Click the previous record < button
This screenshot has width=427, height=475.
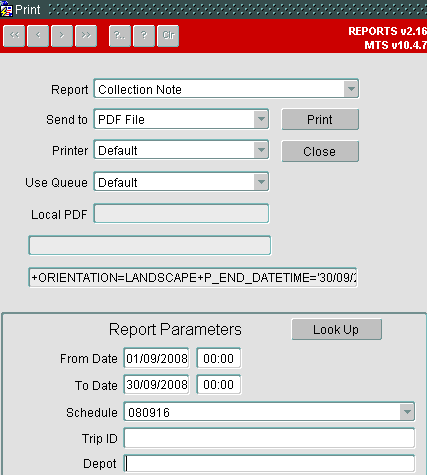coord(38,36)
